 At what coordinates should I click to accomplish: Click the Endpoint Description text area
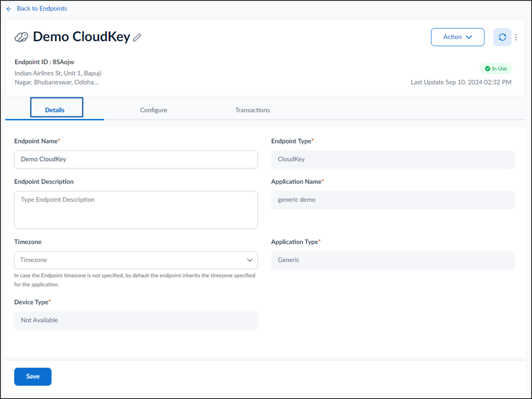(136, 210)
